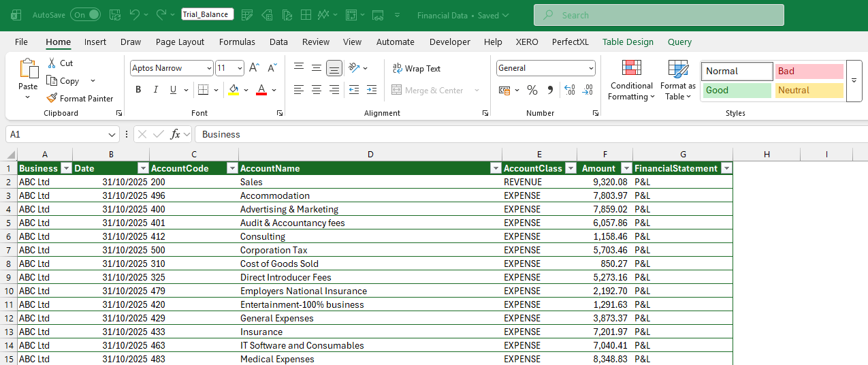The width and height of the screenshot is (868, 365).
Task: Click the Redo arrow icon
Action: (x=161, y=14)
